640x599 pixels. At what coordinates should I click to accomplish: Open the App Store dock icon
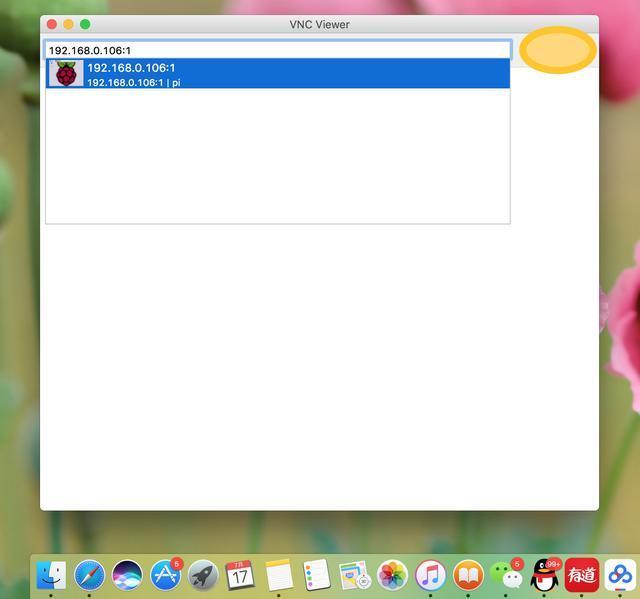[165, 575]
